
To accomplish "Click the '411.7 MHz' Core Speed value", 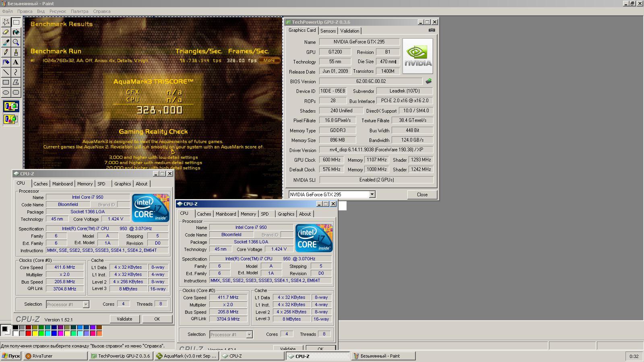I will coord(228,298).
